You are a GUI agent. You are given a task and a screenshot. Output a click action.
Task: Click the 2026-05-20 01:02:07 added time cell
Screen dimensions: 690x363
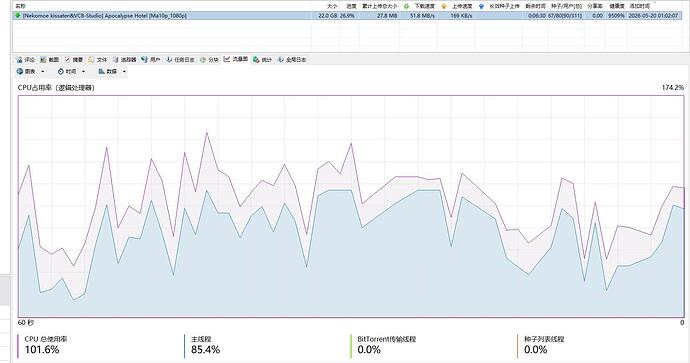click(x=654, y=15)
